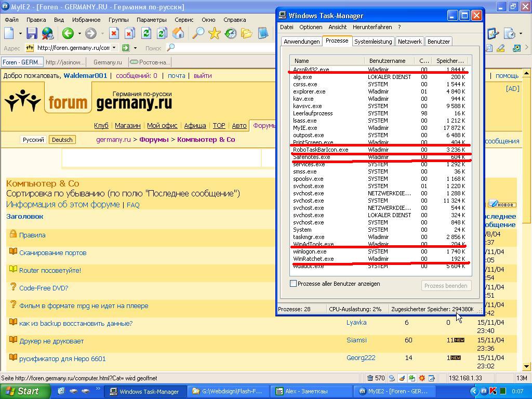The image size is (532, 399).
Task: Open the Избранное menu
Action: click(86, 20)
